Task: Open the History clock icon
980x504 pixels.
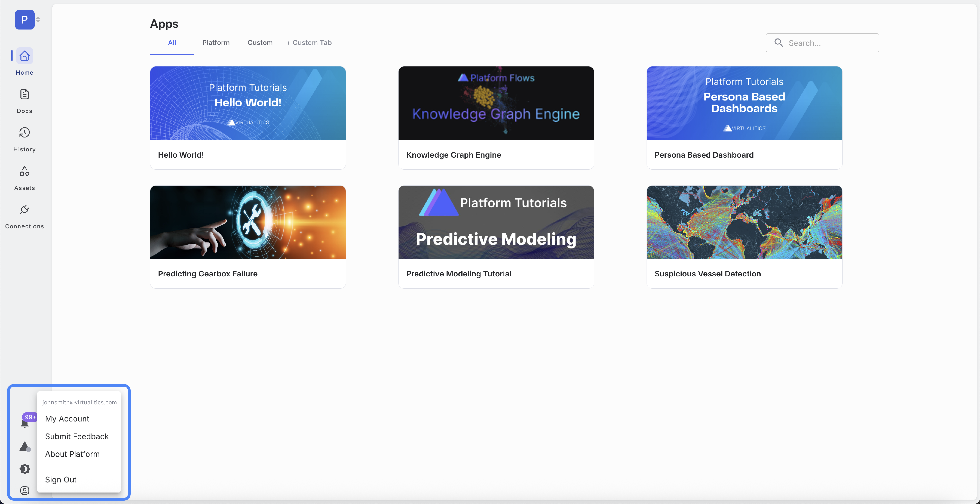Action: [x=25, y=133]
